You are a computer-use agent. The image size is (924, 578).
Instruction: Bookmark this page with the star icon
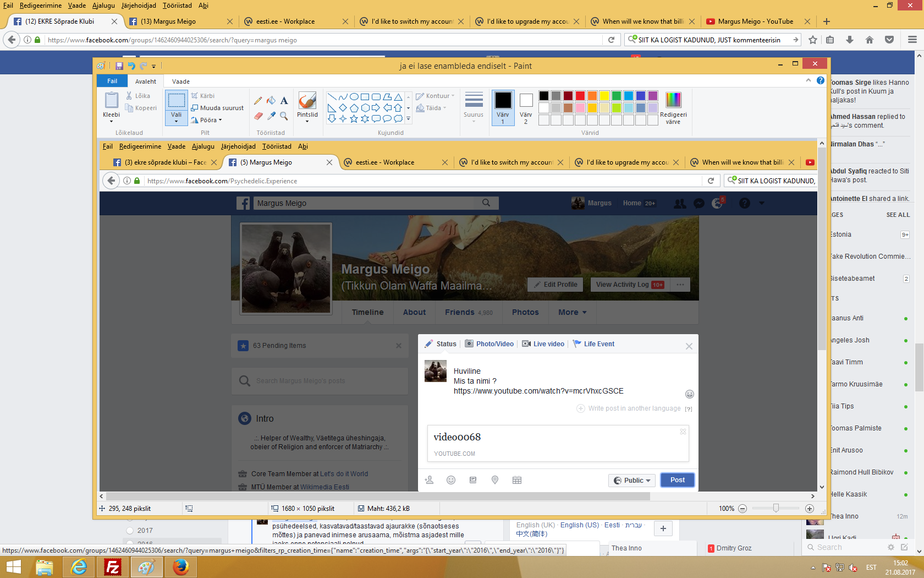click(813, 40)
